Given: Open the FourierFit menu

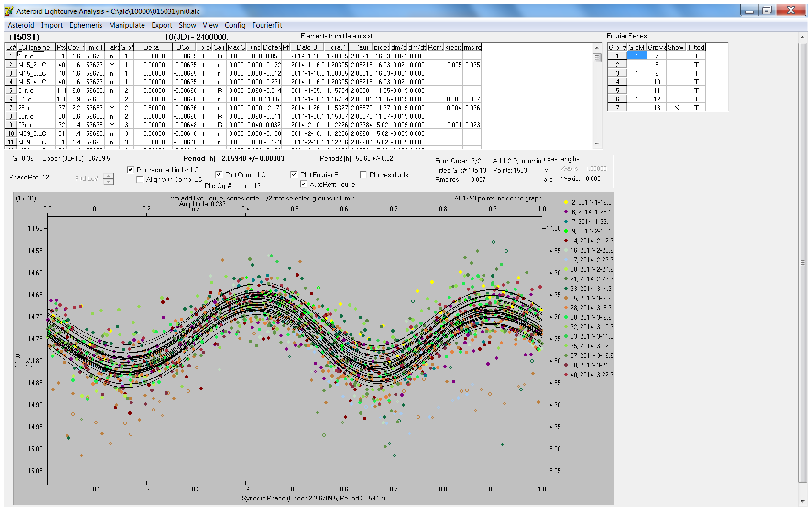Looking at the screenshot, I should pyautogui.click(x=267, y=25).
